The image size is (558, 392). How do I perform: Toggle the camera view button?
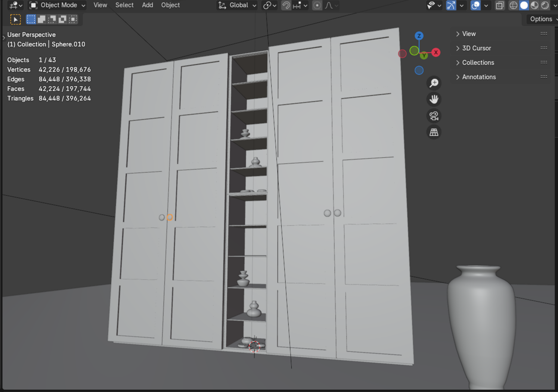434,116
